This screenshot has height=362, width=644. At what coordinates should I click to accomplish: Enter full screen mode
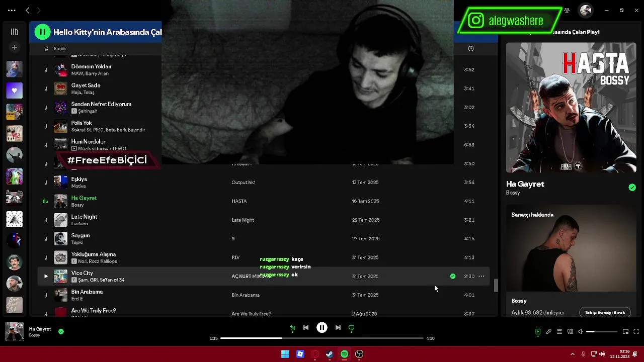636,332
